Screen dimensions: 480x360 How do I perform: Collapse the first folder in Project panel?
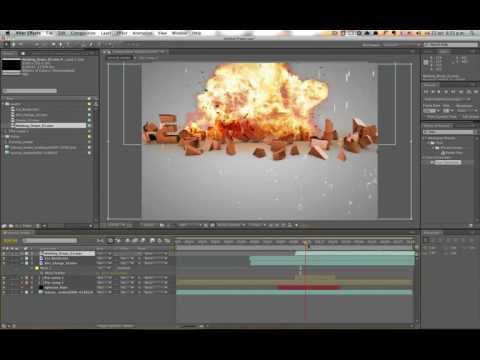click(x=3, y=104)
